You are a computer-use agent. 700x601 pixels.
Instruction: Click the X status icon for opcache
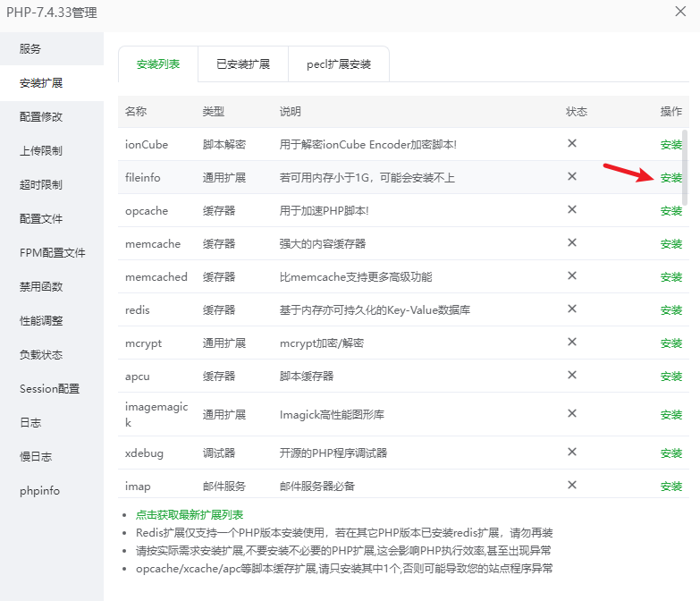click(572, 210)
